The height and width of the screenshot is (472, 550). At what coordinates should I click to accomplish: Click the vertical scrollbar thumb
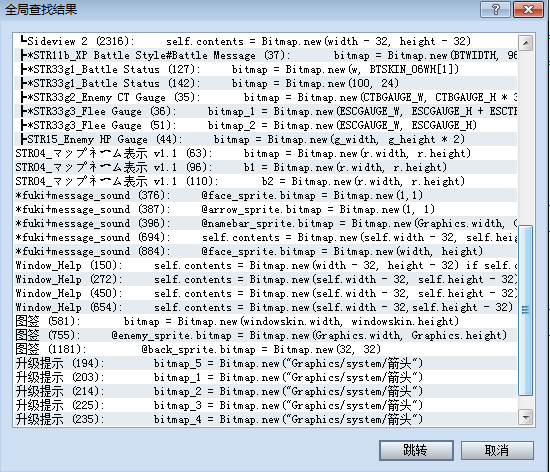tap(525, 310)
